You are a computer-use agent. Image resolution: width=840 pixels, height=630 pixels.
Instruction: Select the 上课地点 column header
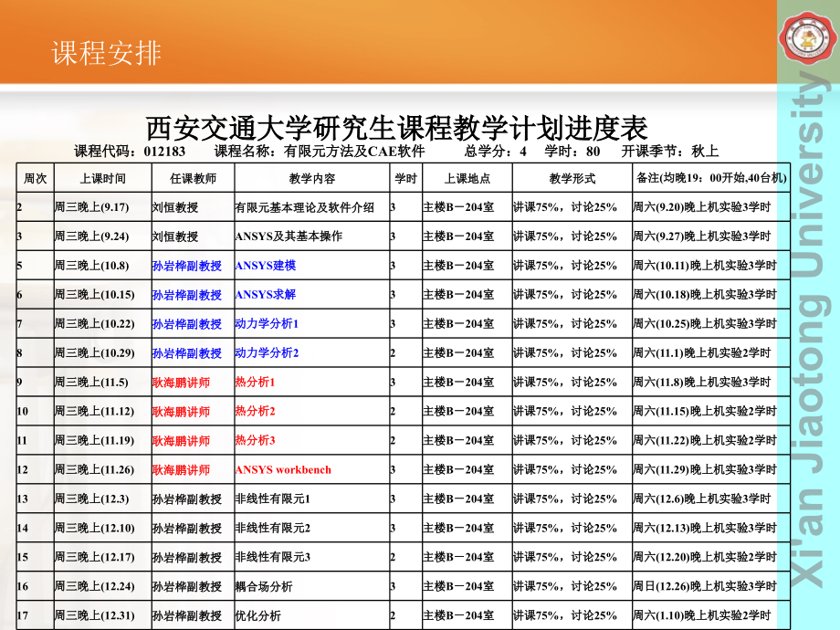click(x=467, y=177)
